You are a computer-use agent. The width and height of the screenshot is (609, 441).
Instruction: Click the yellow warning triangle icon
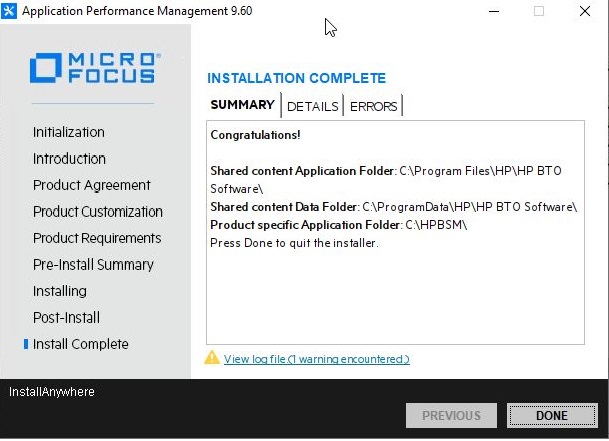212,358
